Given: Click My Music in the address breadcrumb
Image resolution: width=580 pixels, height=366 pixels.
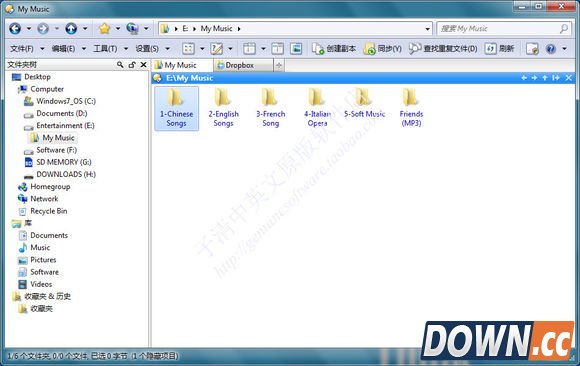Looking at the screenshot, I should point(216,28).
